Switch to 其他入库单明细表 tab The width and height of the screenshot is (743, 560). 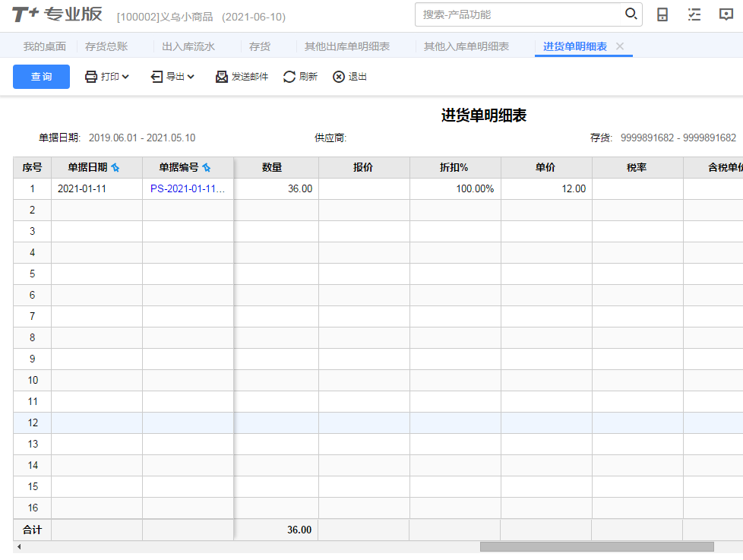coord(466,46)
